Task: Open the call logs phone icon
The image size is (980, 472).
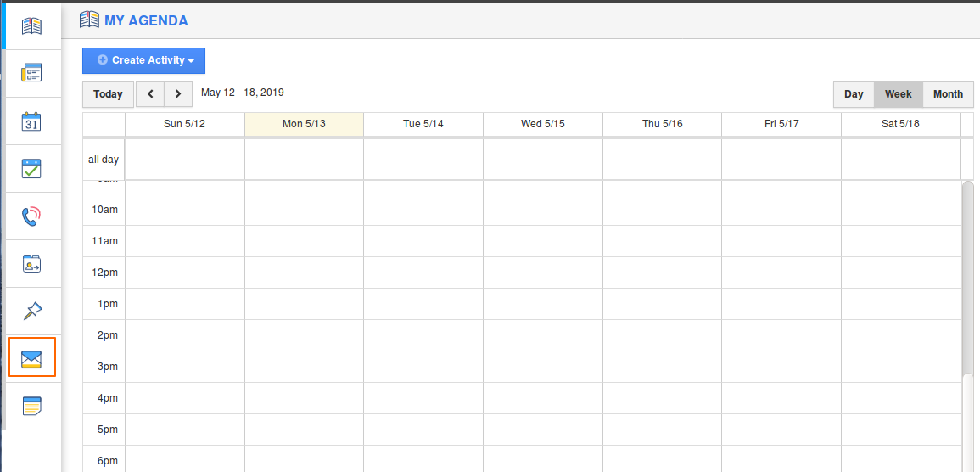Action: click(x=31, y=216)
